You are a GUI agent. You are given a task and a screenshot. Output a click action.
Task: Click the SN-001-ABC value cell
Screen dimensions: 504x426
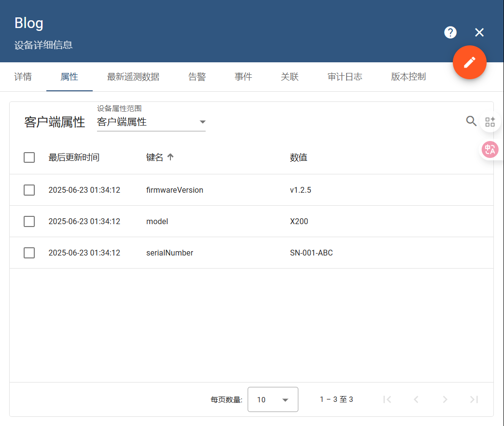pos(311,253)
